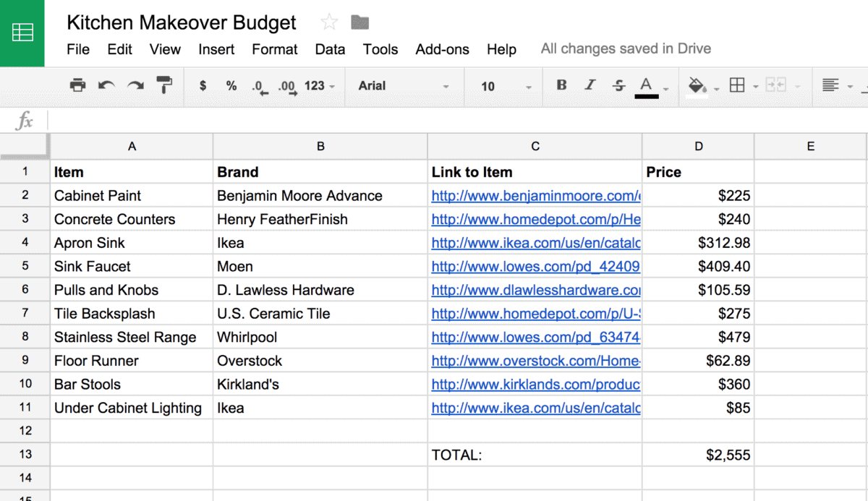Select the 'Price' header cell
The height and width of the screenshot is (501, 868).
tap(699, 172)
